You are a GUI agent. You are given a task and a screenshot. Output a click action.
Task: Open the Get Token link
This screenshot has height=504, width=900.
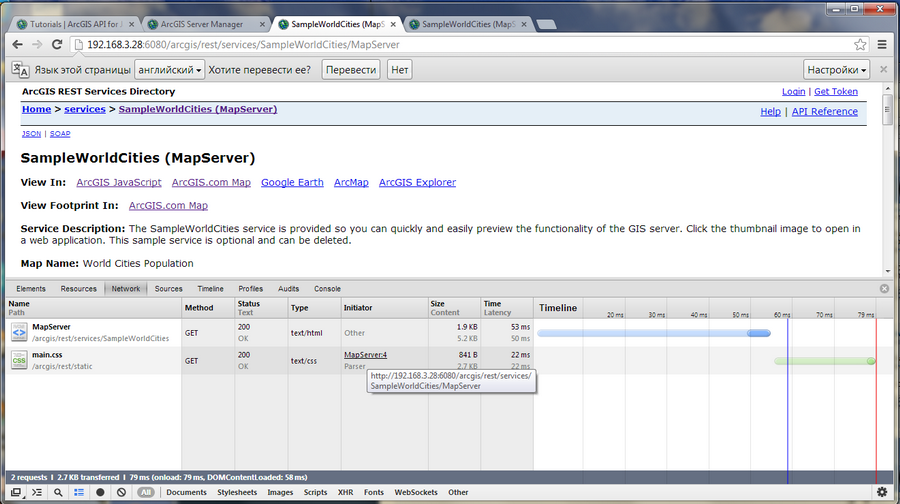(x=836, y=91)
